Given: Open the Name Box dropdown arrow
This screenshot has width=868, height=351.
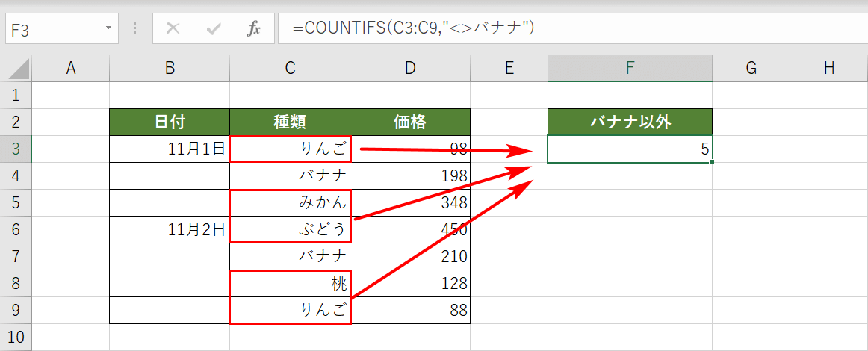Looking at the screenshot, I should coord(108,29).
